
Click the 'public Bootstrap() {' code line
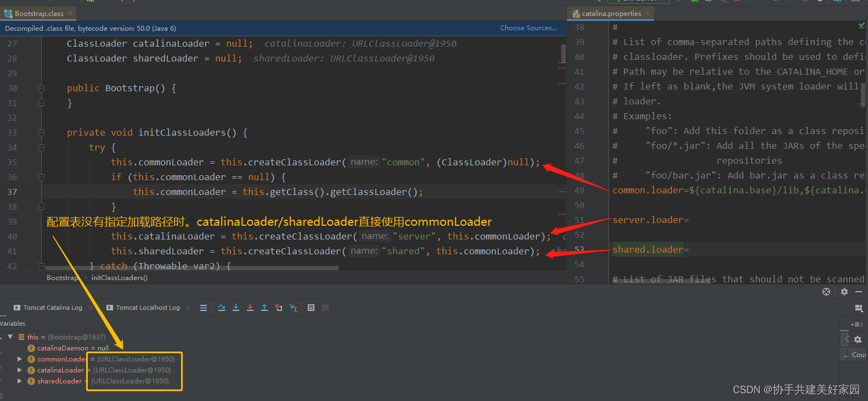(x=121, y=88)
